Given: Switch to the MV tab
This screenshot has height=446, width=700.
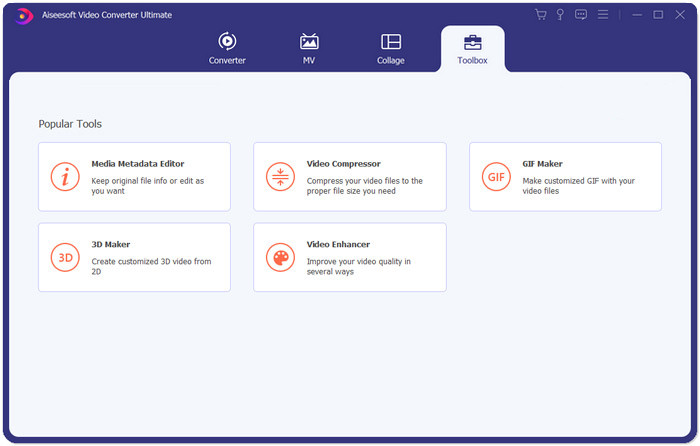Looking at the screenshot, I should (x=309, y=48).
